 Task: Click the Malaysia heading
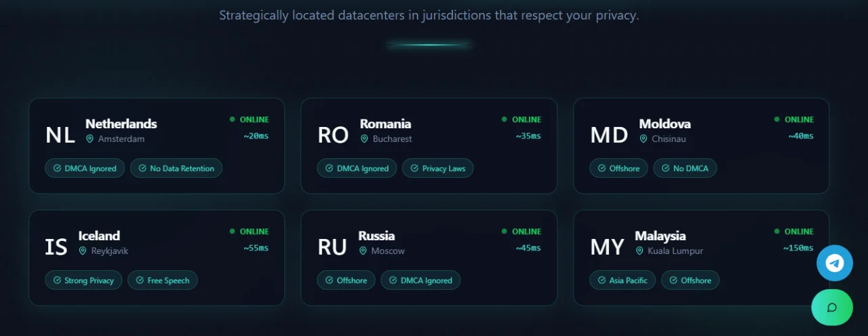click(660, 236)
